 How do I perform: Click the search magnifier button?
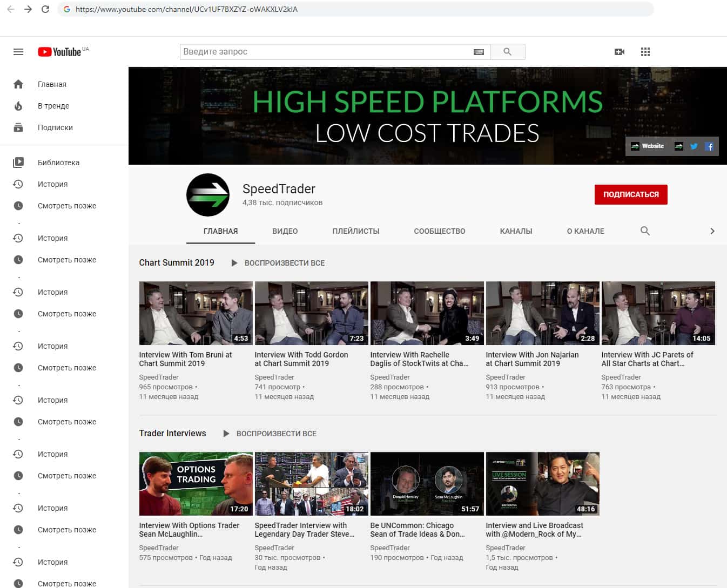(507, 52)
